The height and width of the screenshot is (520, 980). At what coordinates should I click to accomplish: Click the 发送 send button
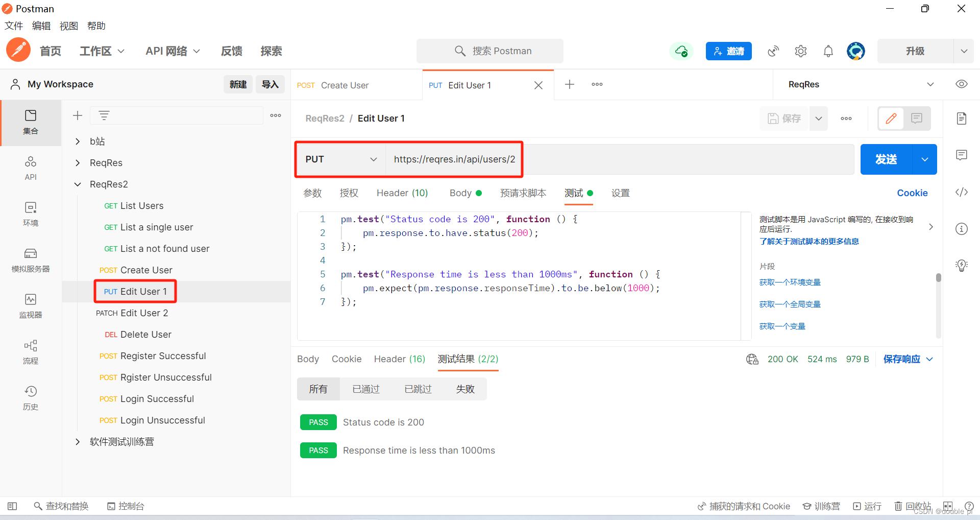(886, 159)
